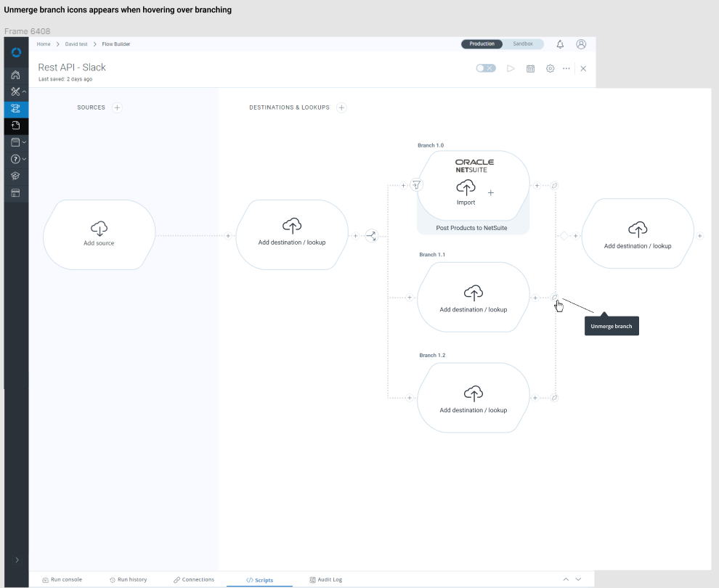Click the Add source bubble
Viewport: 719px width, 588px height.
tap(99, 234)
